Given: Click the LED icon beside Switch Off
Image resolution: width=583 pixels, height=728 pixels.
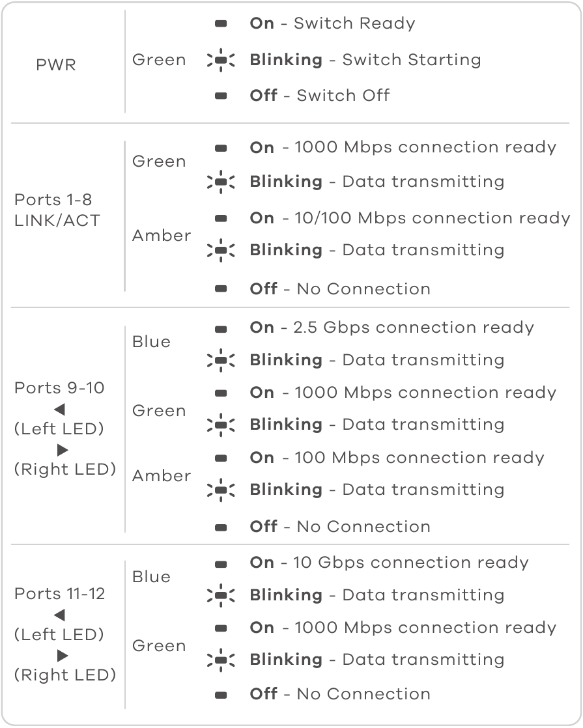Looking at the screenshot, I should (x=221, y=96).
